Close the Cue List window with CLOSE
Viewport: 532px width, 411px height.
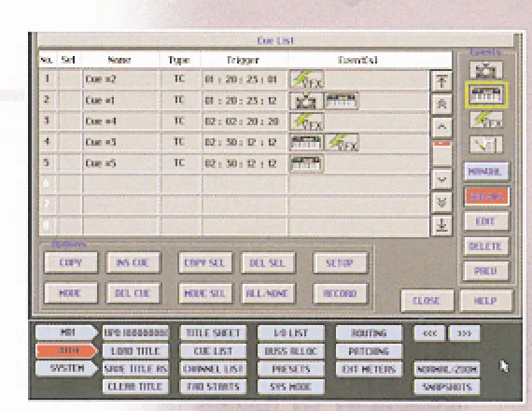coord(427,300)
